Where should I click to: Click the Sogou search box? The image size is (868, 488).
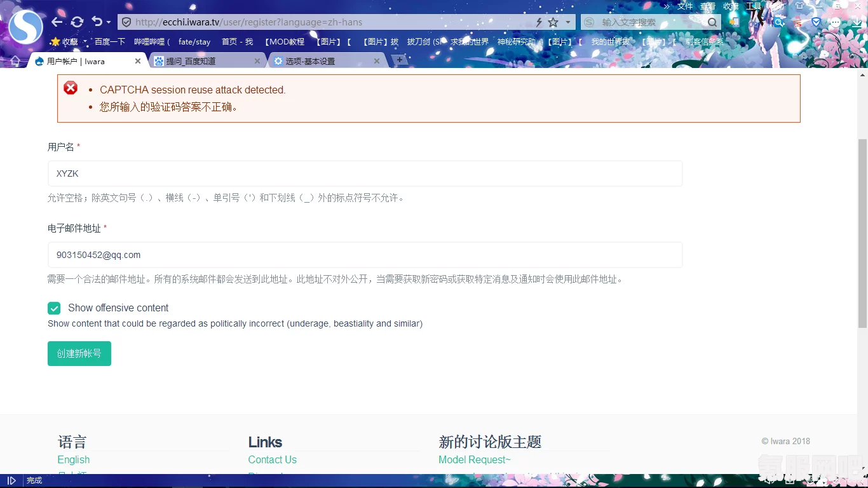651,22
